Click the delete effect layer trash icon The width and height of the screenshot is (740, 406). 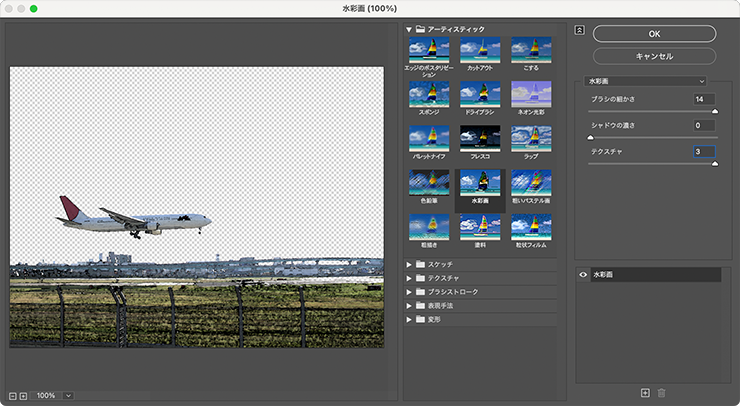click(x=662, y=393)
